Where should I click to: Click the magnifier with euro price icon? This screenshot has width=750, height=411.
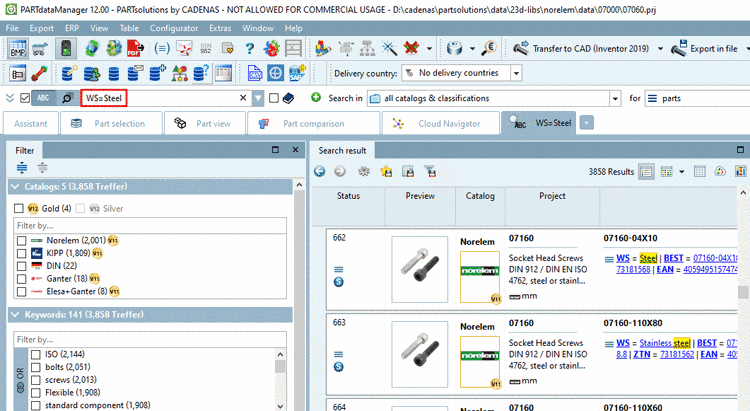(x=489, y=48)
